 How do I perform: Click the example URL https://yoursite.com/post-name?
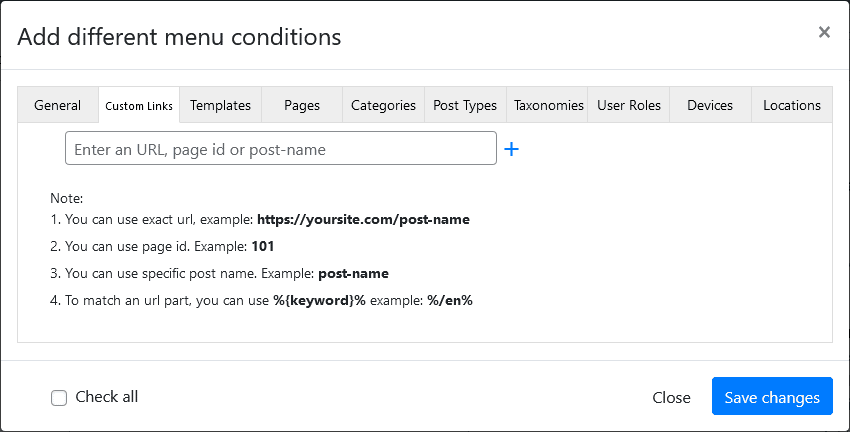[363, 219]
